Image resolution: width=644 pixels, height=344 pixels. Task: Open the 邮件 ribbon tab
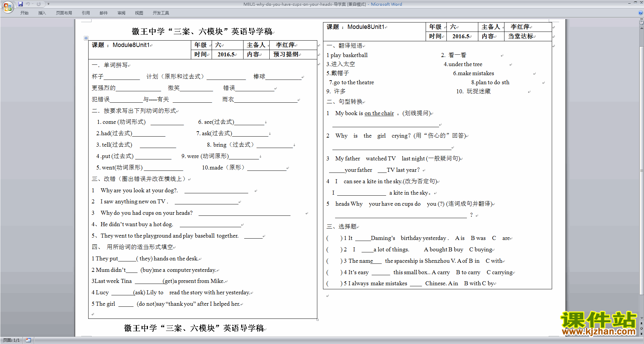tap(104, 13)
